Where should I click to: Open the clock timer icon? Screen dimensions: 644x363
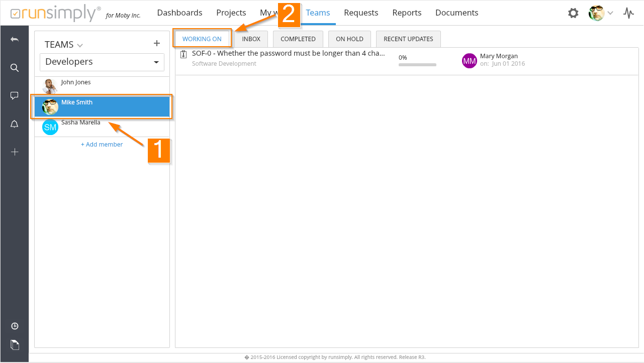click(x=15, y=326)
